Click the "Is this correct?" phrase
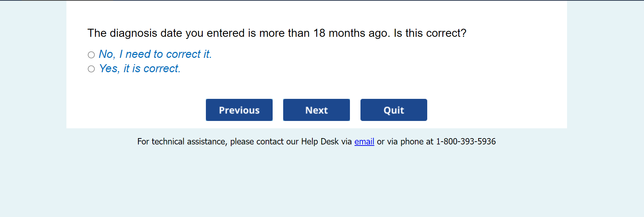The height and width of the screenshot is (217, 644). pos(430,33)
